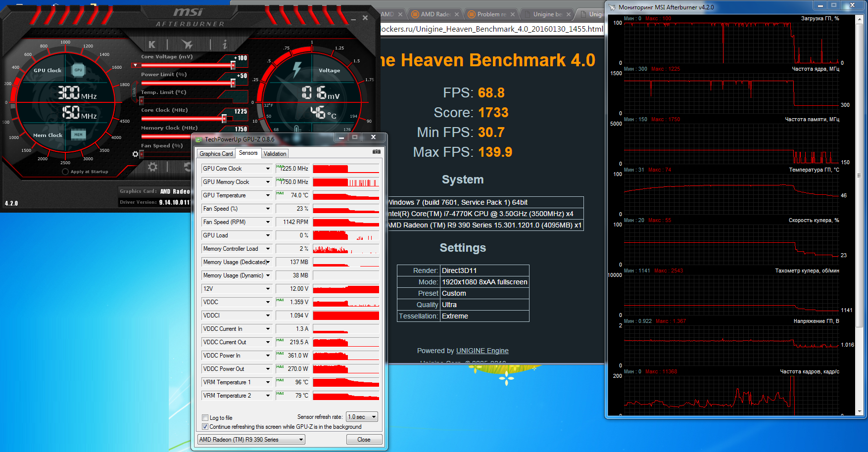Click the GPU chip icon near GPU Clock
868x452 pixels.
[x=78, y=70]
